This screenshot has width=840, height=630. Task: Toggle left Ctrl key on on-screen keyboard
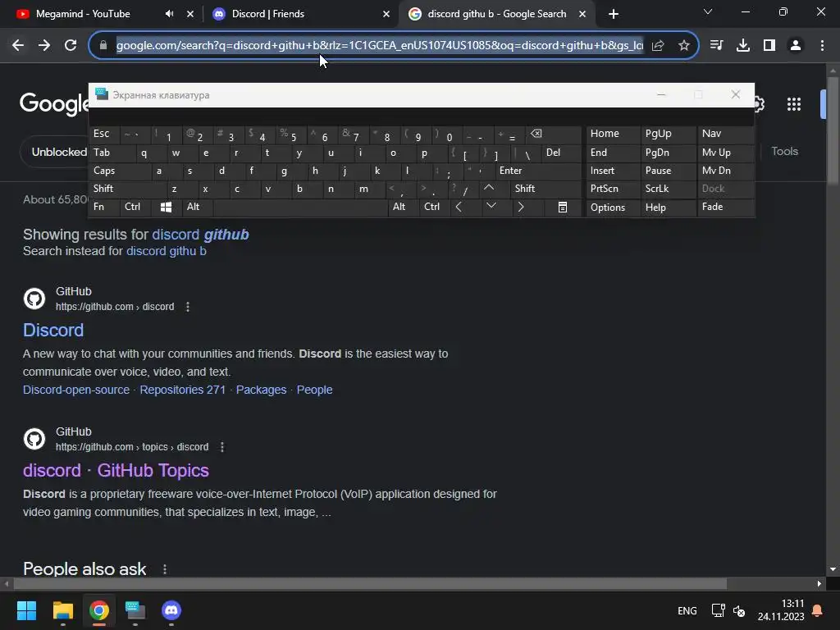[135, 208]
